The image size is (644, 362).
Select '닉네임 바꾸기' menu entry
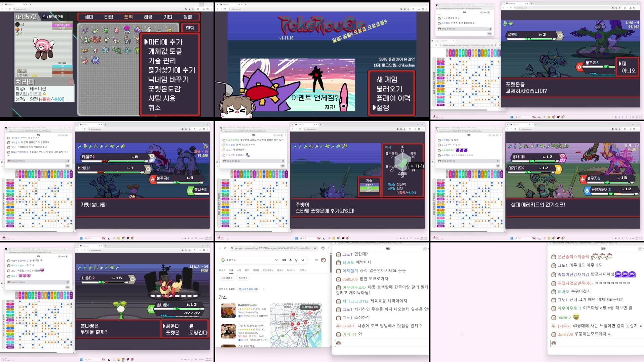pos(168,80)
